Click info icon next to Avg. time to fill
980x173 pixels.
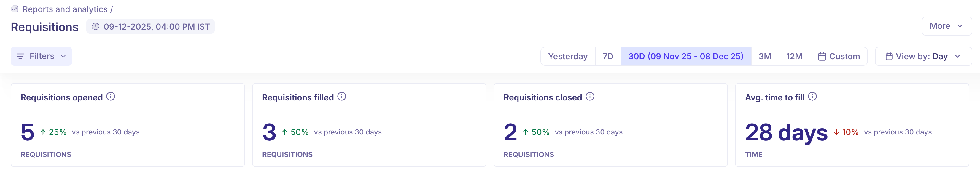click(812, 97)
